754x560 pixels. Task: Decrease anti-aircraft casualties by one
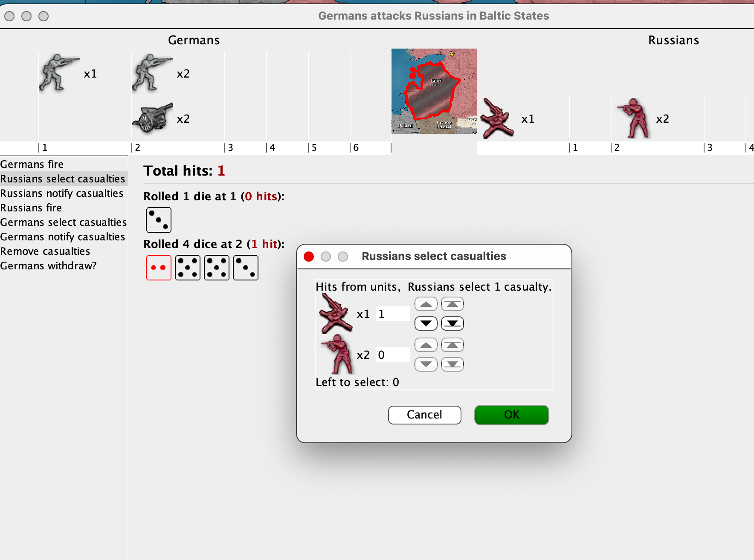426,323
